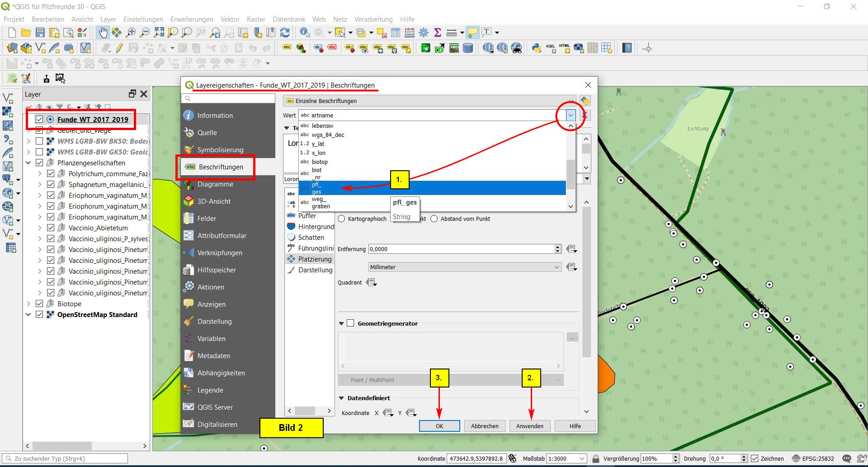868x467 pixels.
Task: Click the Anwenden button
Action: click(530, 426)
